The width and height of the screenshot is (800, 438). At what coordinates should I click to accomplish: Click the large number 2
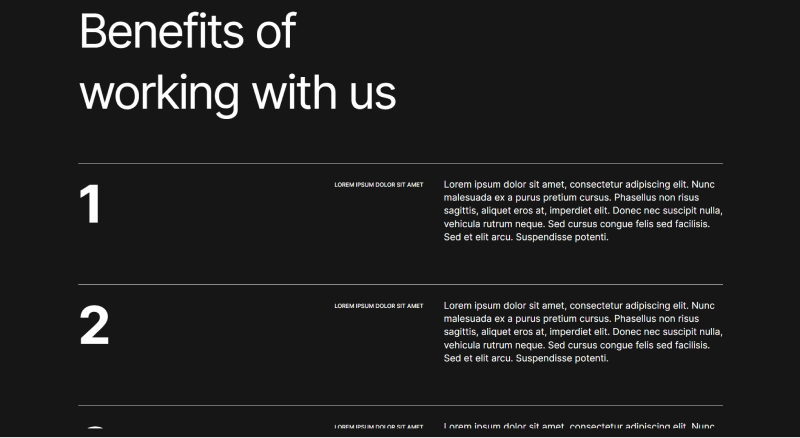pos(93,326)
